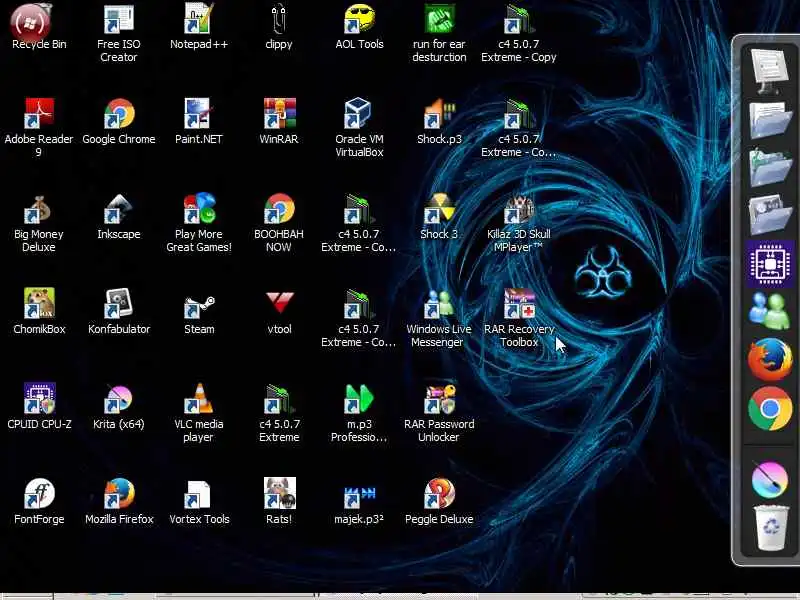Image resolution: width=800 pixels, height=600 pixels.
Task: Select the Vortex Tools file icon
Action: (x=197, y=494)
